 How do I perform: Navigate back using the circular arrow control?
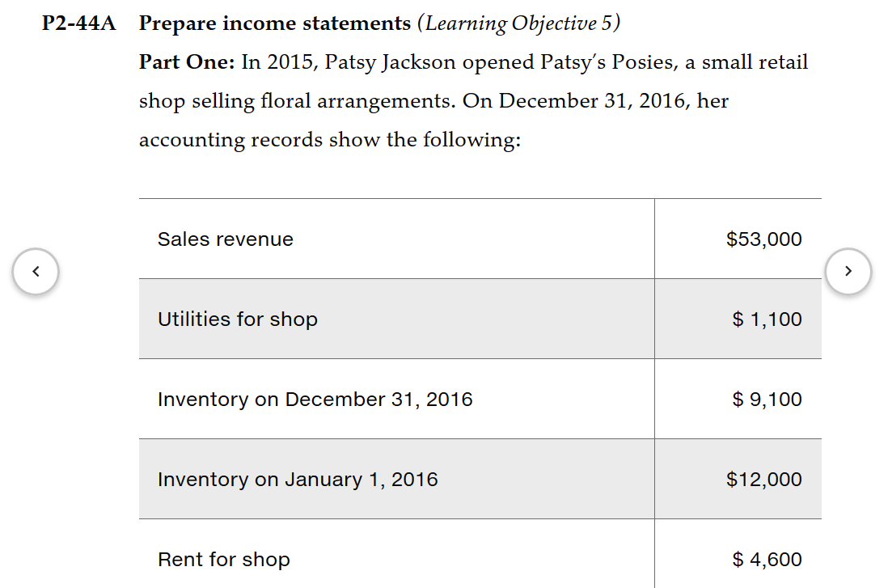click(36, 271)
